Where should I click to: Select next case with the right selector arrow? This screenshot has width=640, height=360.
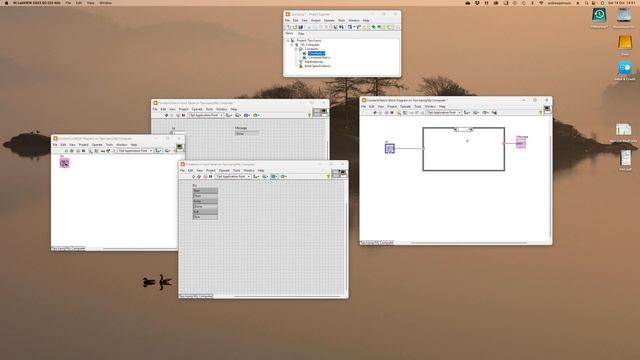point(471,129)
